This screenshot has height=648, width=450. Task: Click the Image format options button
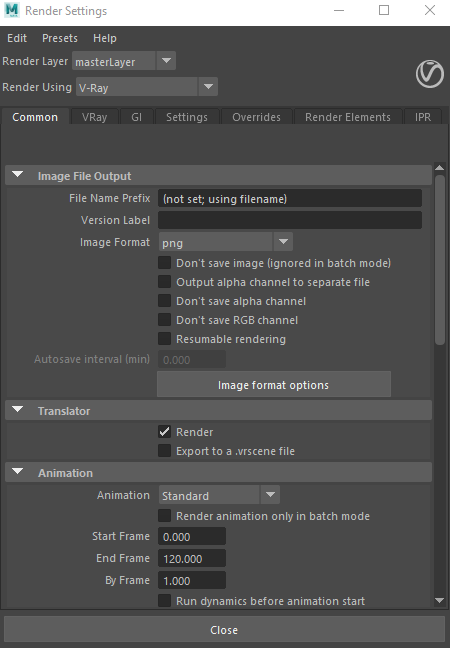click(x=274, y=385)
